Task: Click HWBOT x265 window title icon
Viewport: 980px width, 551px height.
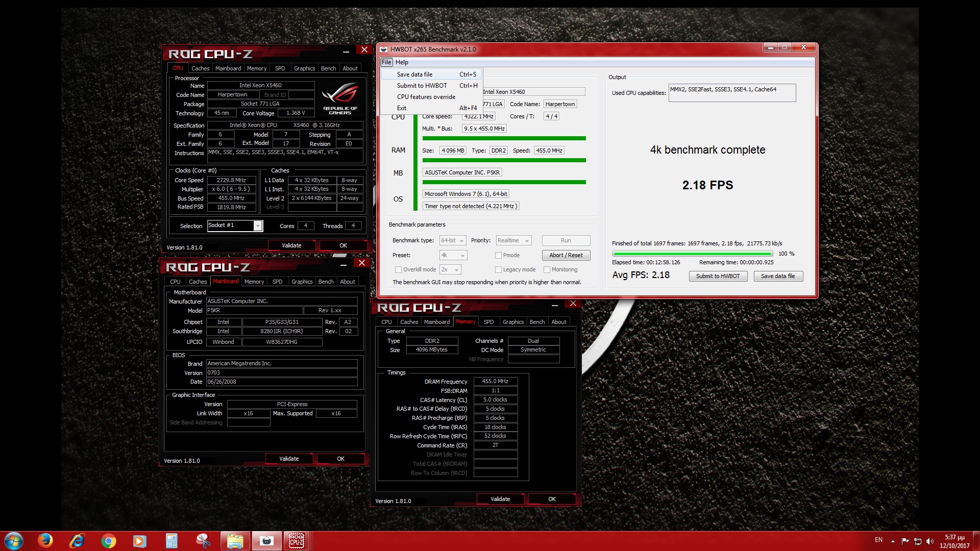Action: (x=384, y=49)
